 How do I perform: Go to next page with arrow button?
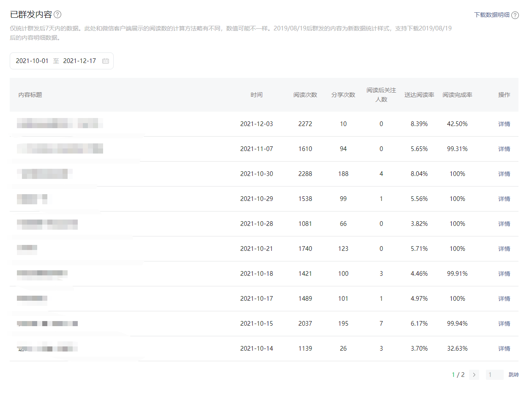coord(474,375)
